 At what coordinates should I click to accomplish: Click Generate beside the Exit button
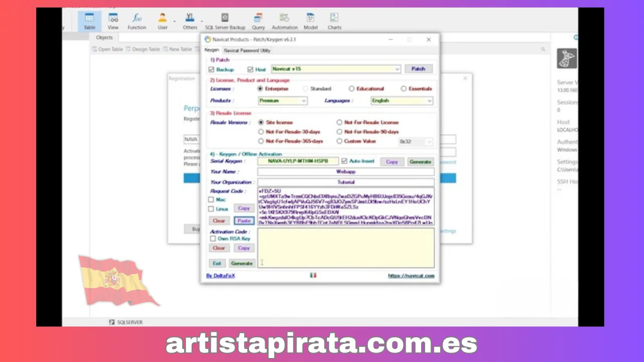click(x=242, y=263)
